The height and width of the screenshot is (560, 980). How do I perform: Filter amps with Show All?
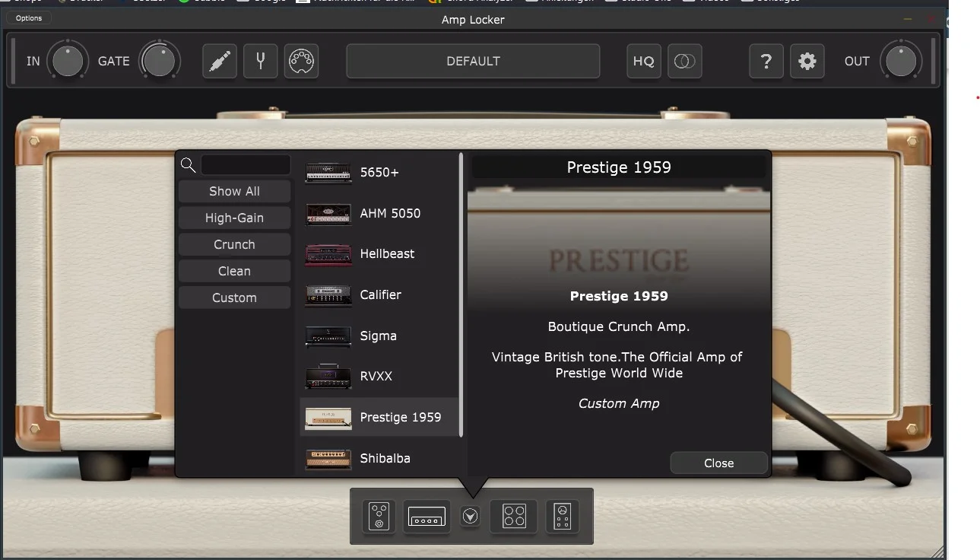pos(234,191)
